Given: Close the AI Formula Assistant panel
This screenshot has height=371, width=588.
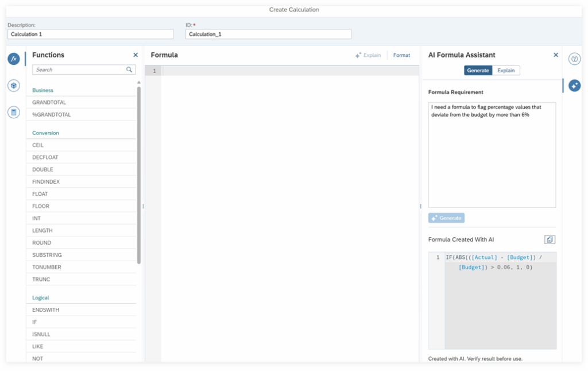Looking at the screenshot, I should [x=555, y=55].
